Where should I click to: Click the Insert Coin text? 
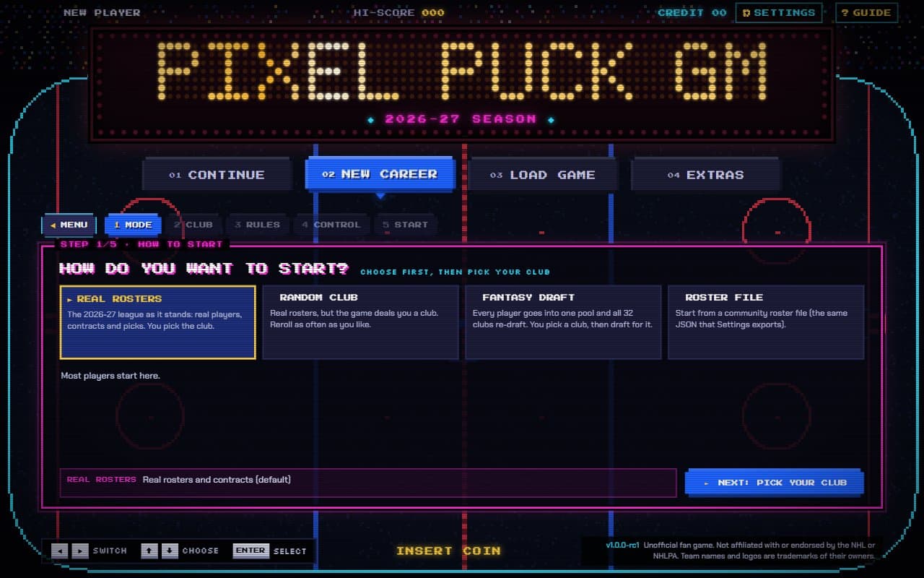tap(448, 551)
